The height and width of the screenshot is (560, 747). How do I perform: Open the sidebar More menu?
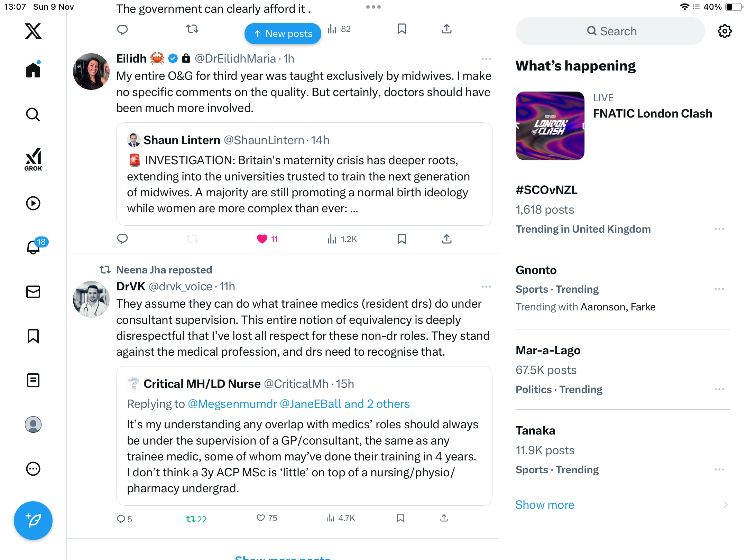33,469
